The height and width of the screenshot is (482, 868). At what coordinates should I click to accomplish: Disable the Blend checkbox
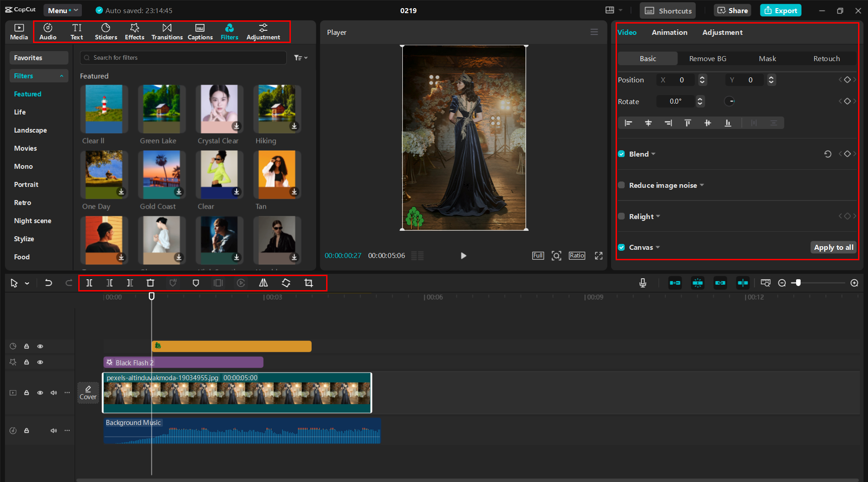(x=621, y=154)
